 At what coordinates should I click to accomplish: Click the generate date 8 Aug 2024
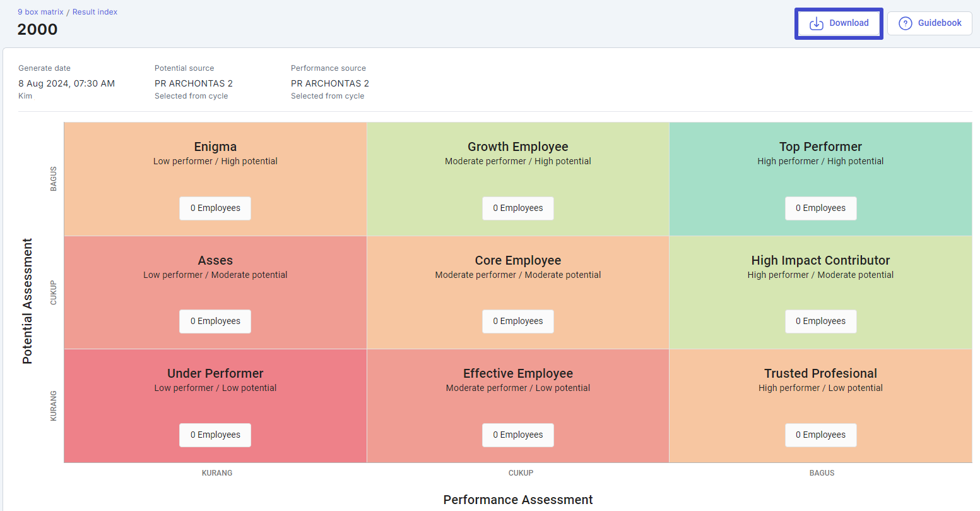coord(66,83)
